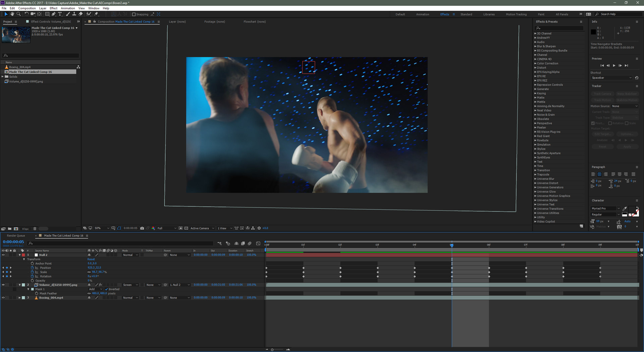Enable Draft 3D in the timeline
This screenshot has width=644, height=352.
click(228, 243)
